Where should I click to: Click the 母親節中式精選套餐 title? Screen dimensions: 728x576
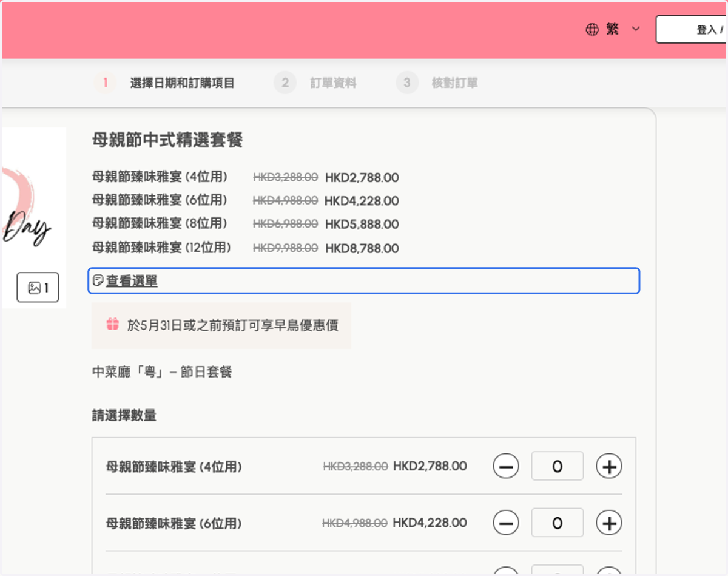click(167, 140)
